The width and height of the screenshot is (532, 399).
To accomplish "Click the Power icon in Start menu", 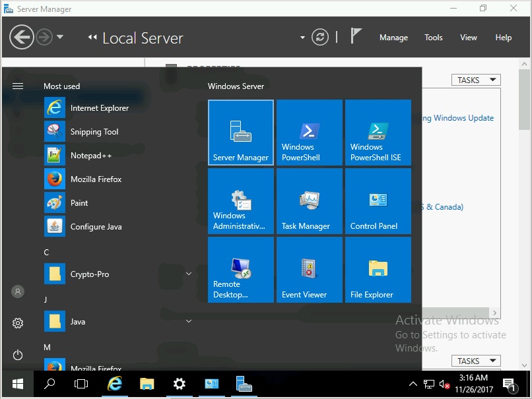I will [x=18, y=355].
